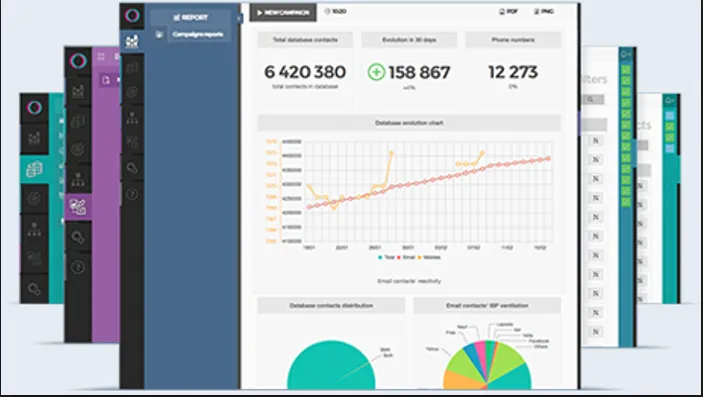Click the value 6 420 380

tap(305, 72)
